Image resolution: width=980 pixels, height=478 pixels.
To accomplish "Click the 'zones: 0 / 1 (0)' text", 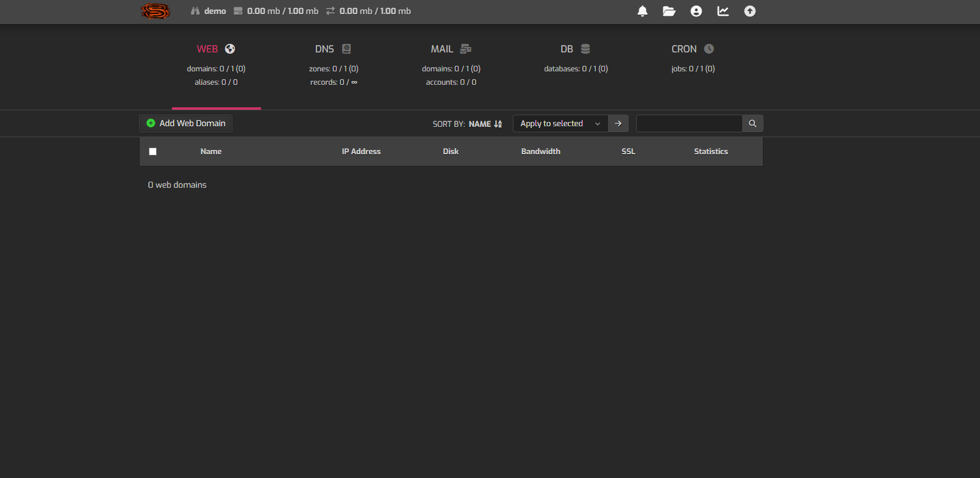I will pyautogui.click(x=334, y=69).
